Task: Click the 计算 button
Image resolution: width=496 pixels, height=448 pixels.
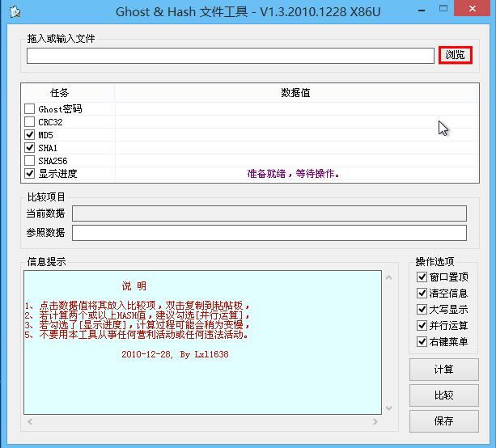Action: click(443, 370)
